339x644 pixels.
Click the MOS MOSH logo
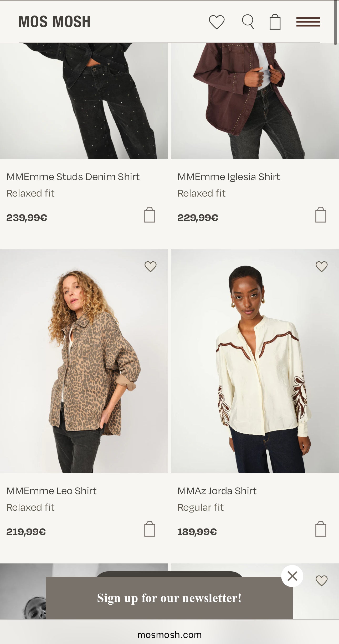[54, 22]
